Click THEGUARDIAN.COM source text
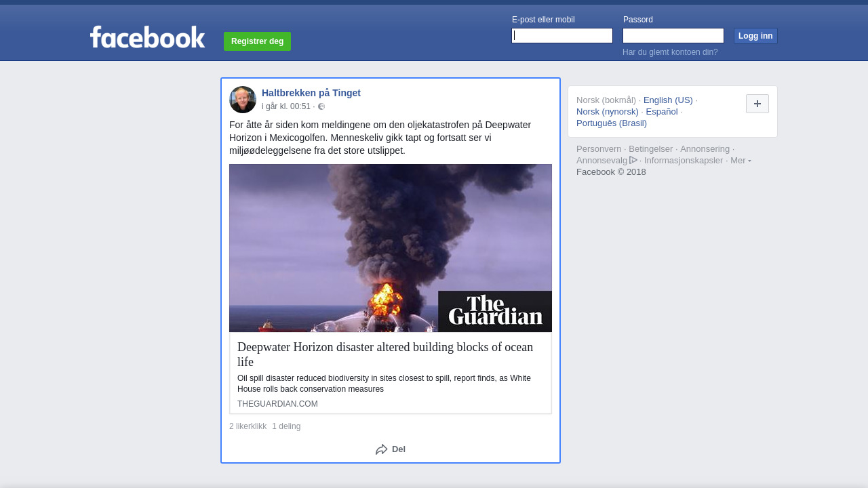The width and height of the screenshot is (868, 488). click(x=277, y=404)
